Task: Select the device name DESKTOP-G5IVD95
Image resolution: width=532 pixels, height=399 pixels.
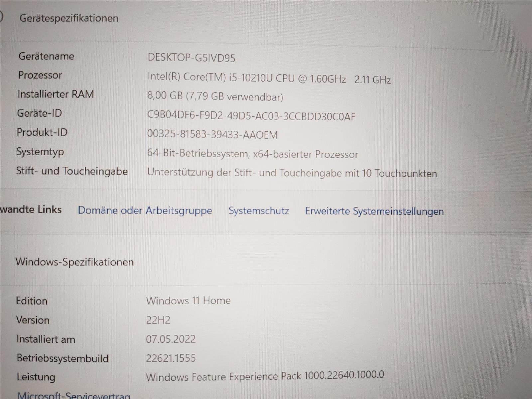Action: (x=191, y=58)
